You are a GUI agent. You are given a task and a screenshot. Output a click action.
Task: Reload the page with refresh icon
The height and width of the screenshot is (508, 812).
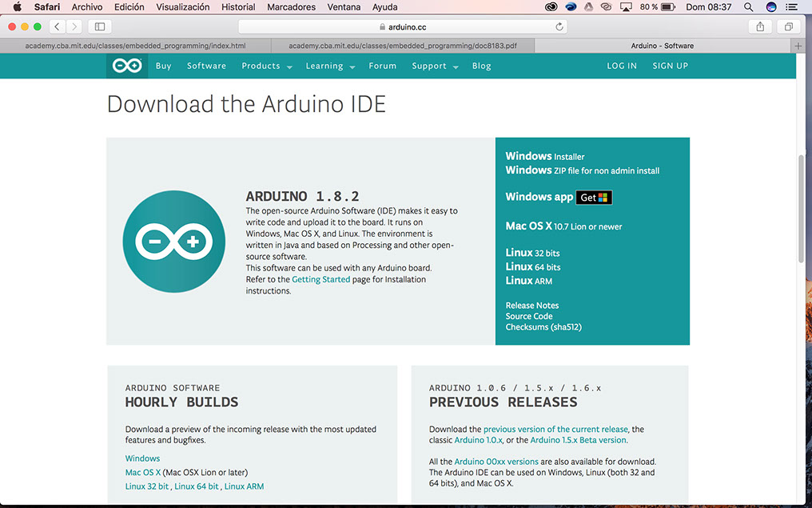point(559,26)
